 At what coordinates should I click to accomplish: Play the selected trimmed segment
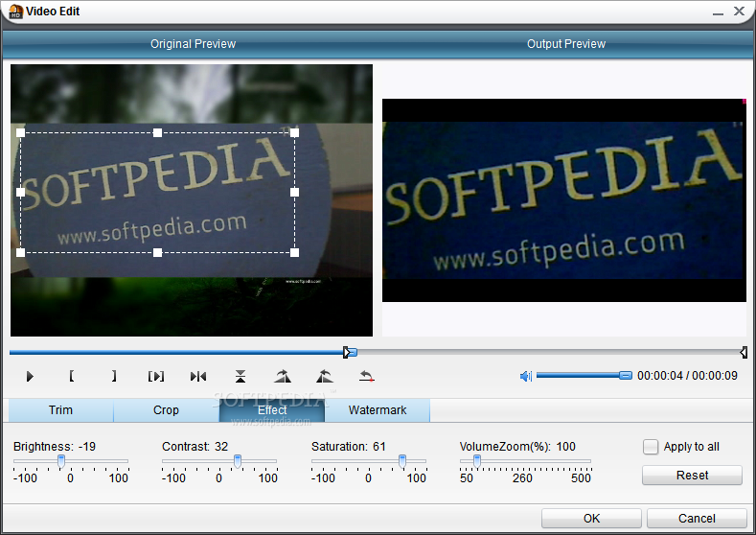tap(156, 376)
